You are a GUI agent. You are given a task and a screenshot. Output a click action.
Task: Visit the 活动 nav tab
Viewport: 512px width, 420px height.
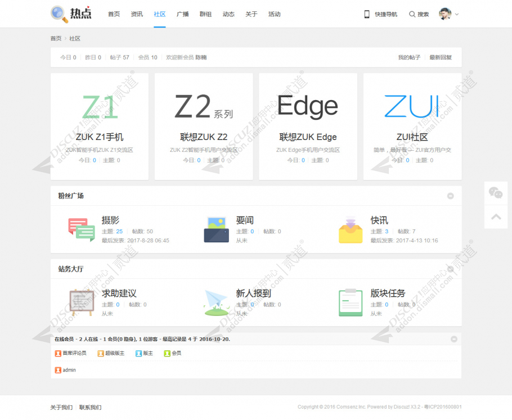[x=275, y=14]
